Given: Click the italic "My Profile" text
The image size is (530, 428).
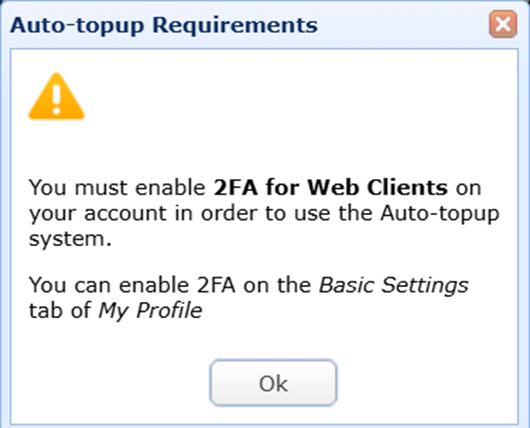Looking at the screenshot, I should click(x=150, y=310).
